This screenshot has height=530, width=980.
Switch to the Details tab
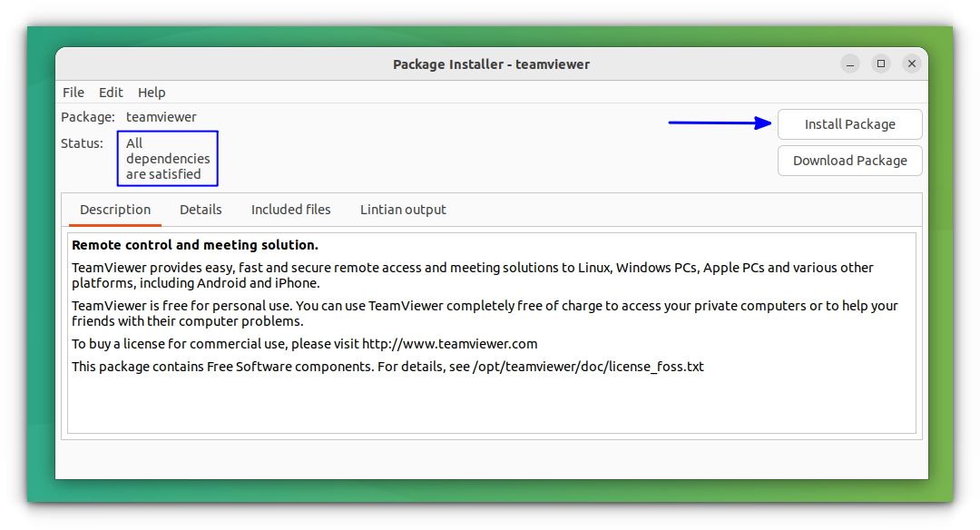click(x=201, y=209)
